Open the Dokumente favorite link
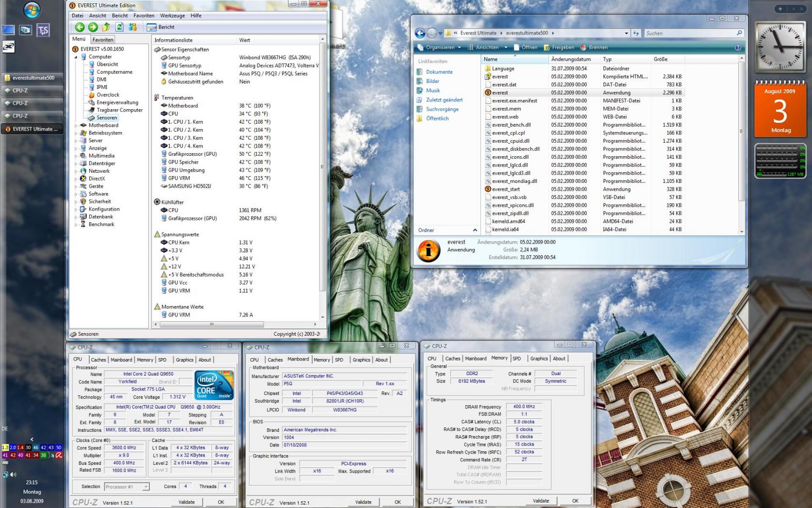This screenshot has height=508, width=812. [x=439, y=72]
